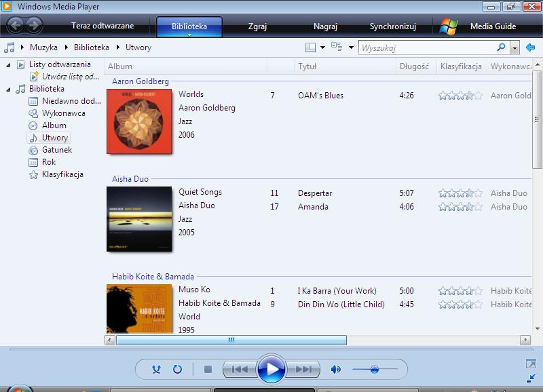Image resolution: width=543 pixels, height=392 pixels.
Task: Toggle shuffle playback
Action: 156,370
